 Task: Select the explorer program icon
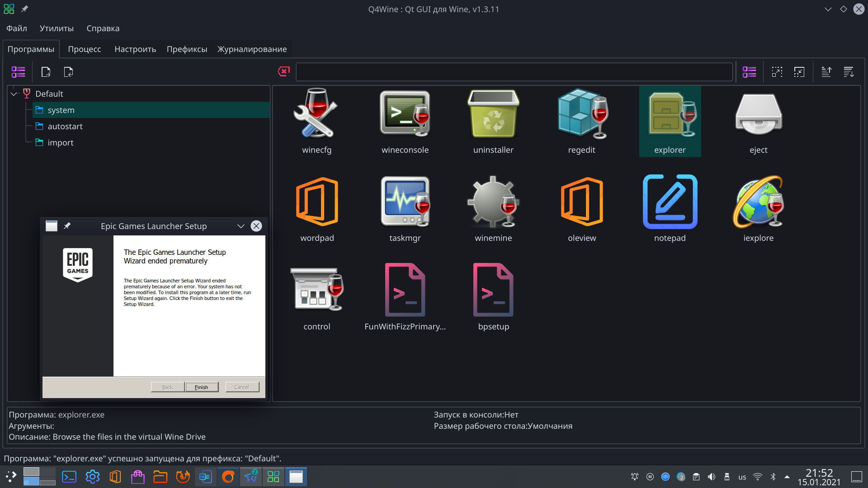click(670, 121)
